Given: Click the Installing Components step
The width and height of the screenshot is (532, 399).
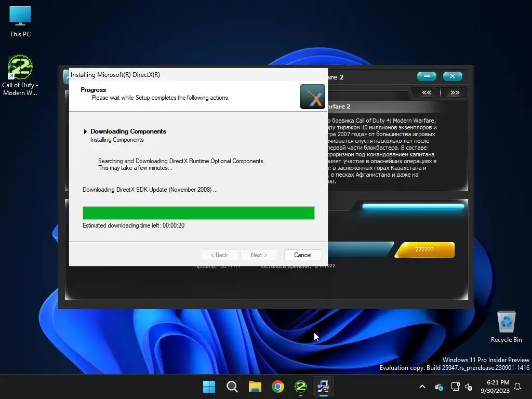Looking at the screenshot, I should coord(117,140).
